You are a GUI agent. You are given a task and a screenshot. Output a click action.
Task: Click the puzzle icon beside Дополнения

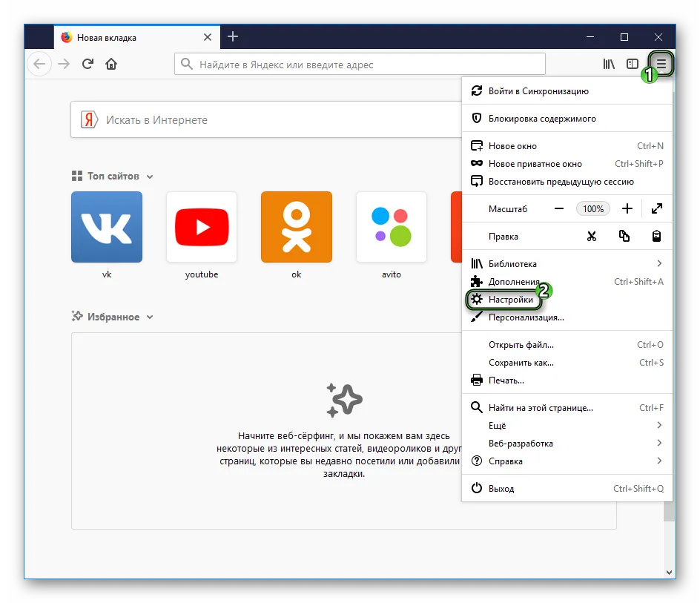(477, 281)
